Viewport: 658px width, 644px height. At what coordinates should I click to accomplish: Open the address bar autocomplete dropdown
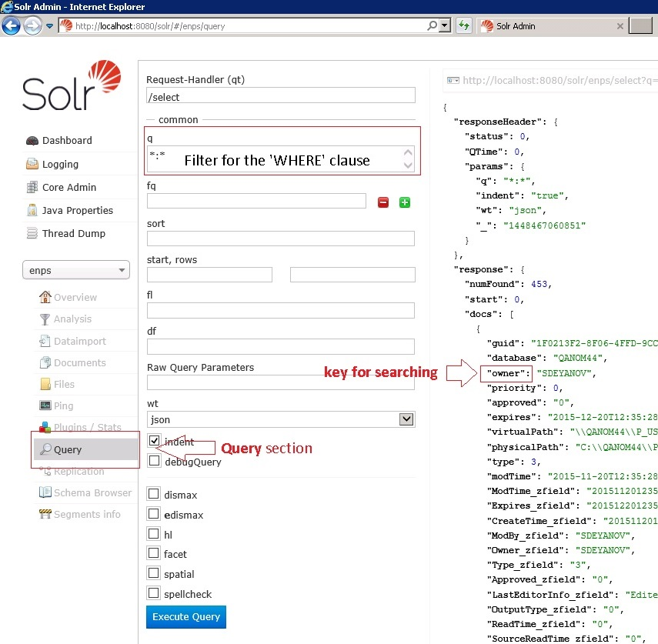[445, 25]
